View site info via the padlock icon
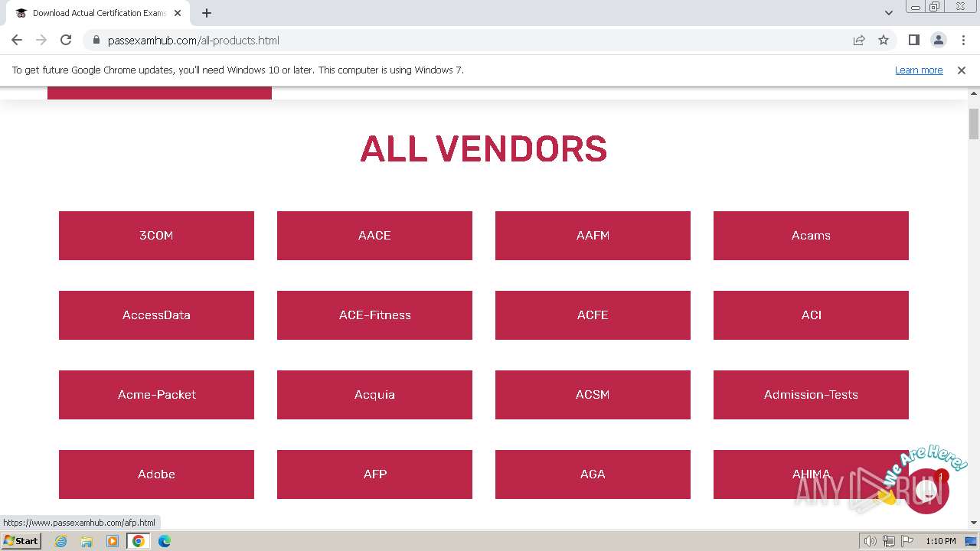 pyautogui.click(x=96, y=40)
